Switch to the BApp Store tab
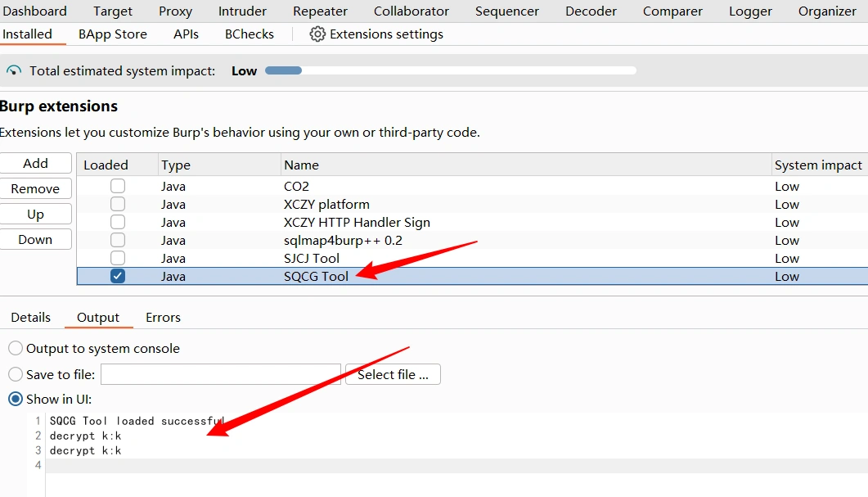868x497 pixels. [113, 34]
